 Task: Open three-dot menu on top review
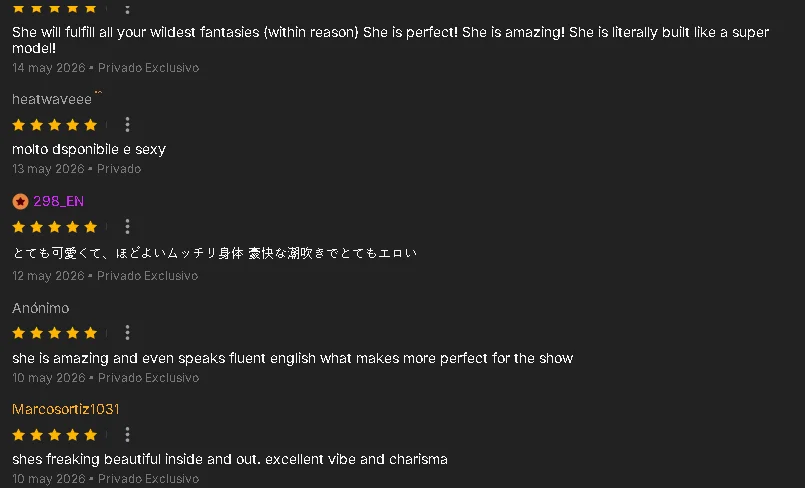pos(127,8)
